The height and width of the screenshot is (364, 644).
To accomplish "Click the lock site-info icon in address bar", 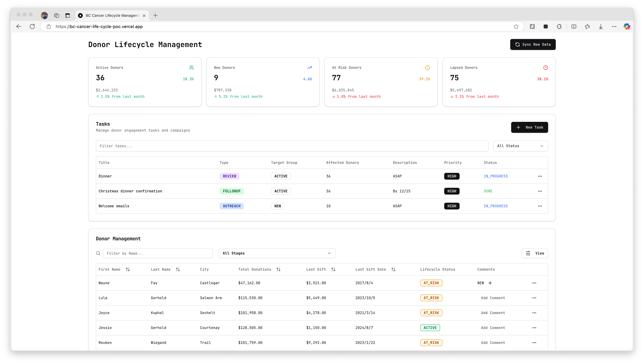I will tap(49, 27).
